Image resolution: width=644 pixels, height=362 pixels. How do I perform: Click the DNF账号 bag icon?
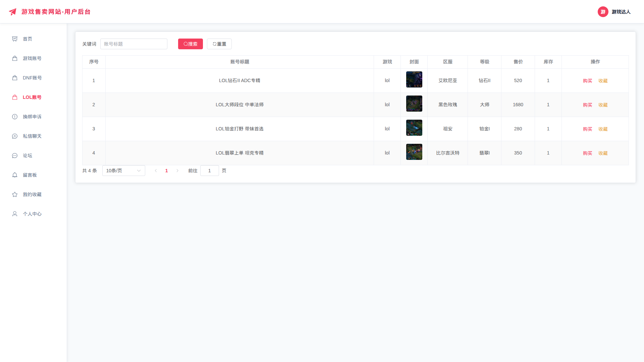click(15, 78)
